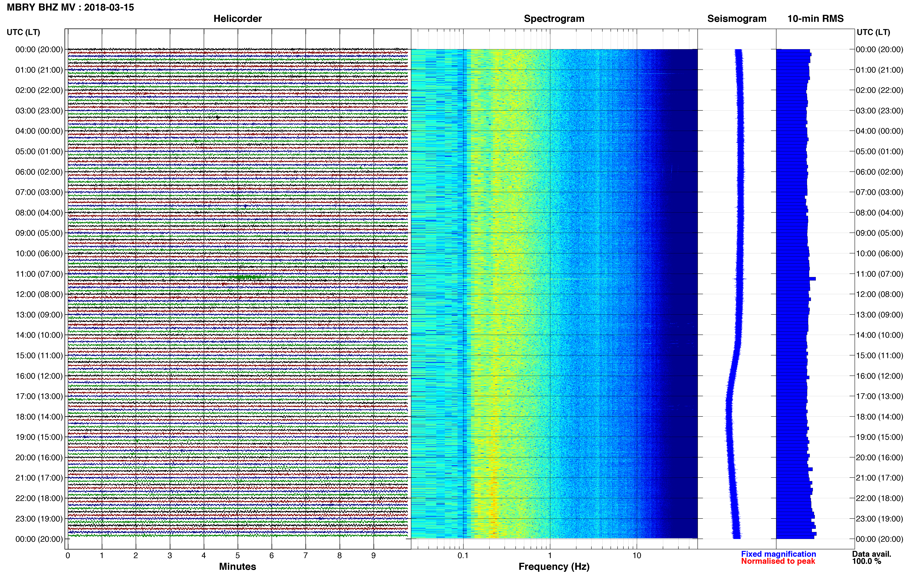Click right time label '01:00 (21:00)'

point(879,70)
